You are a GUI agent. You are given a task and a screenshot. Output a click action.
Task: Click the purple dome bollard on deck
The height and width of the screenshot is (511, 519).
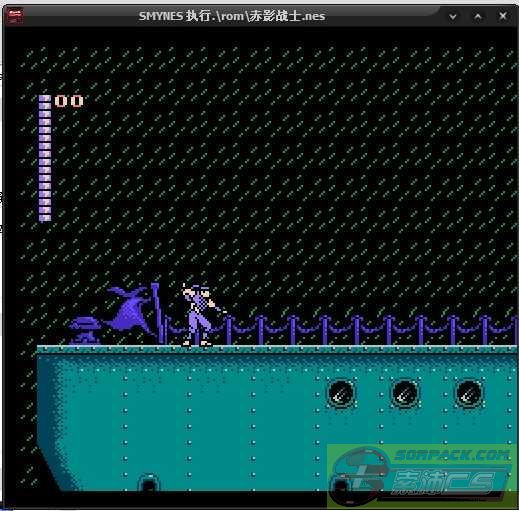[84, 331]
